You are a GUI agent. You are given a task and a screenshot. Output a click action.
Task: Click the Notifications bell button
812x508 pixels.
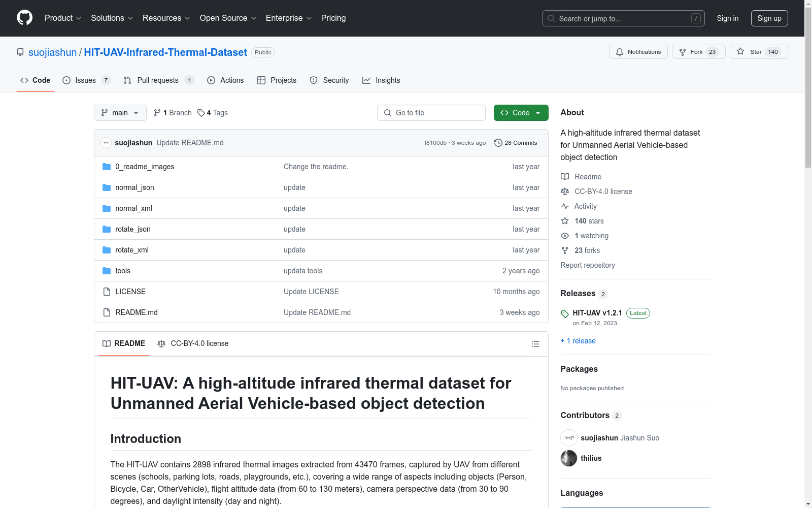pyautogui.click(x=638, y=52)
